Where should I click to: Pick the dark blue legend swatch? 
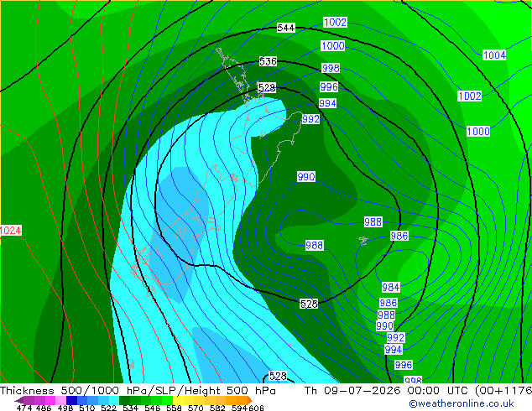coord(71,400)
